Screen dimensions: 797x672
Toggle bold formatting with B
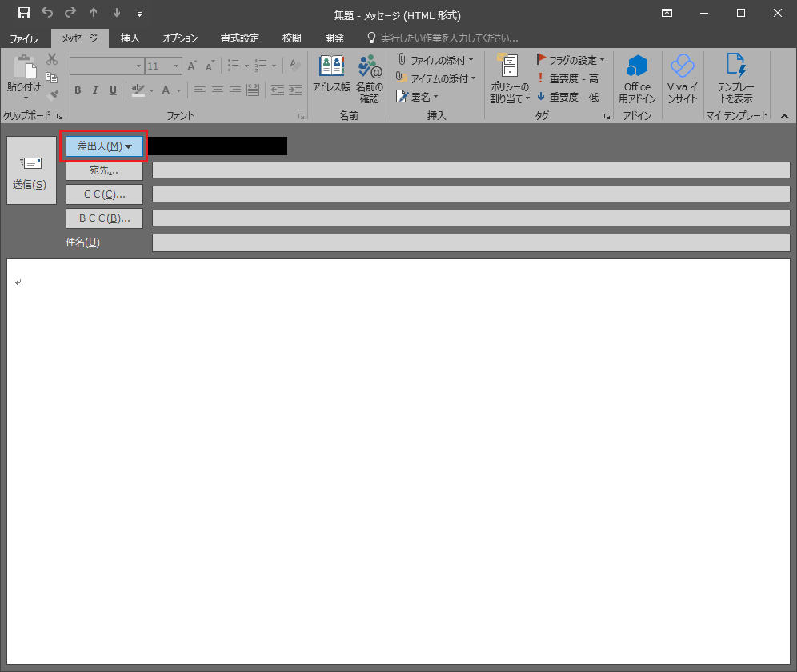(x=78, y=90)
